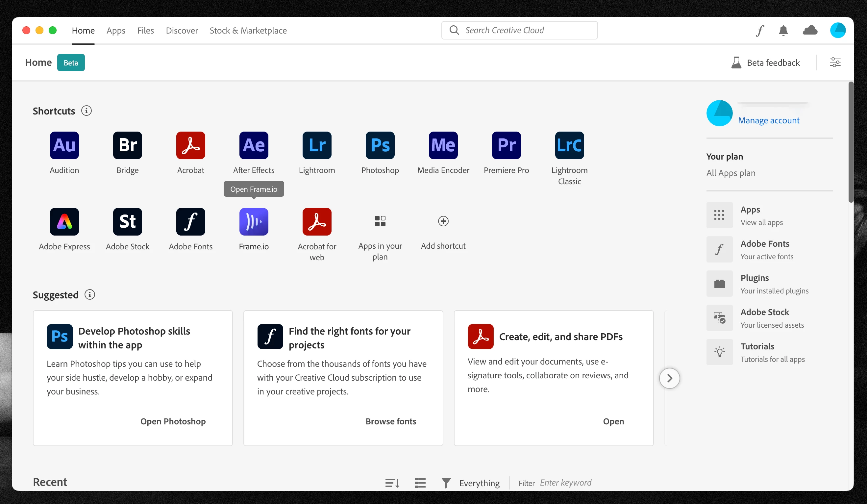Open the Stock & Marketplace tab
Image resolution: width=867 pixels, height=504 pixels.
[x=248, y=30]
